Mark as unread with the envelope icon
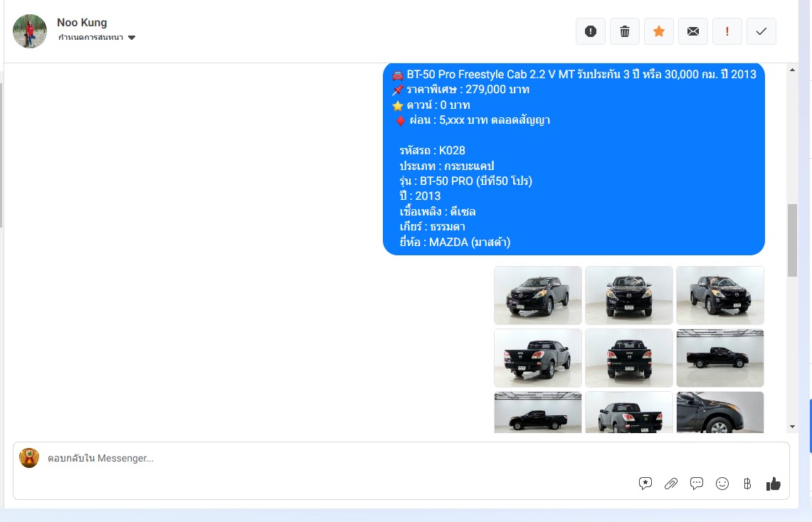 point(693,31)
